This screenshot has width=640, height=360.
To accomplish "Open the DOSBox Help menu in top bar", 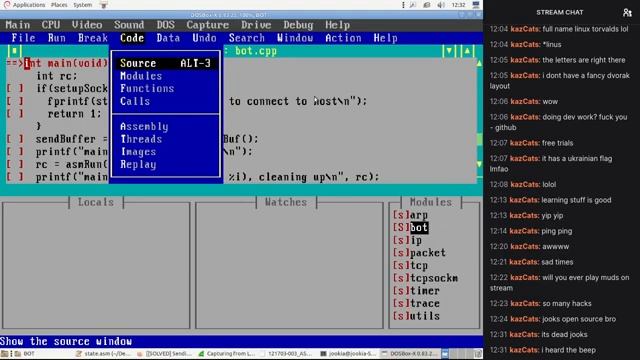I will (x=338, y=25).
